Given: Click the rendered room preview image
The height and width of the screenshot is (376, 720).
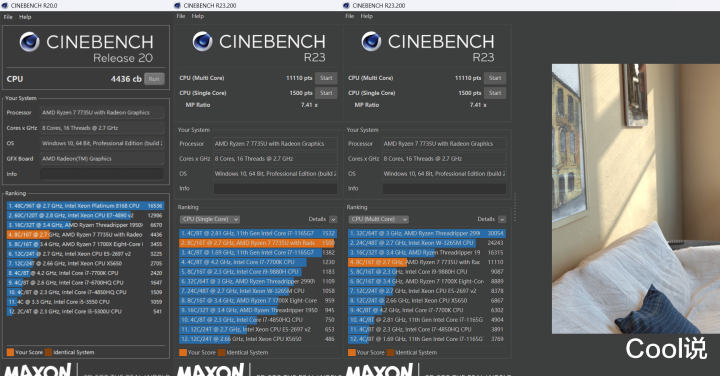Looking at the screenshot, I should coord(636,199).
